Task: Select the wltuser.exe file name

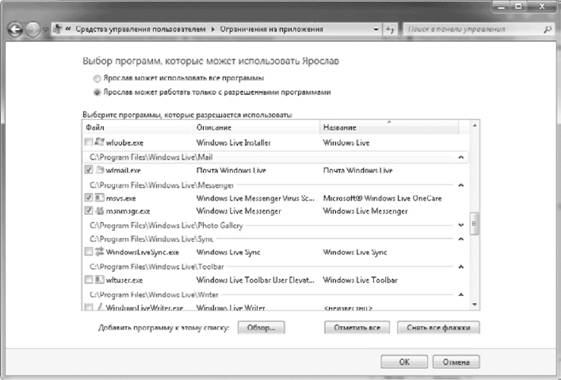Action: tap(124, 280)
